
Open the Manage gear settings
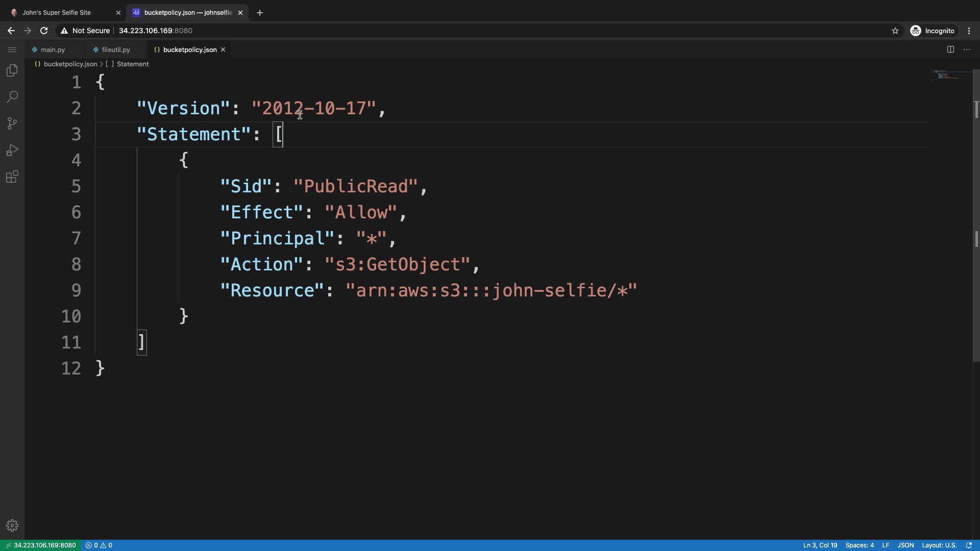[x=12, y=525]
